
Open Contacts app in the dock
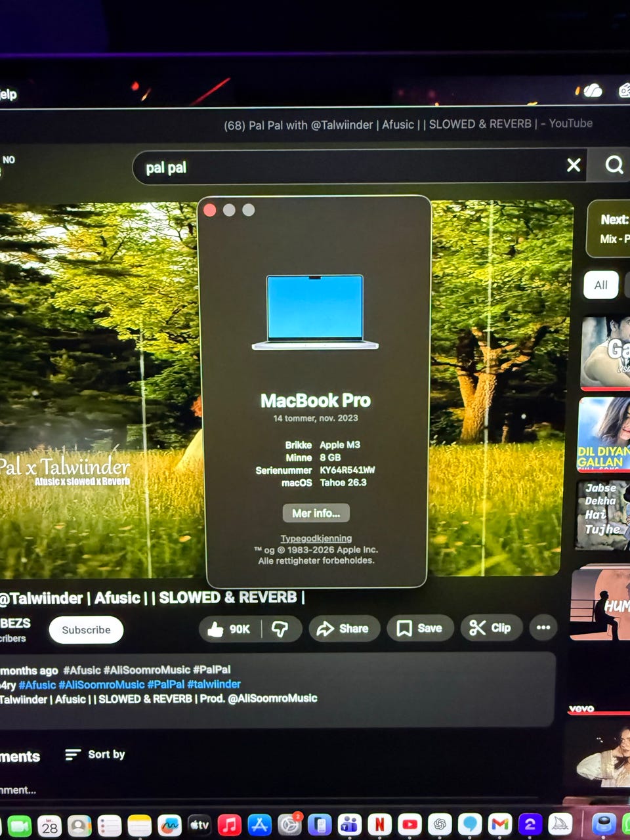79,826
